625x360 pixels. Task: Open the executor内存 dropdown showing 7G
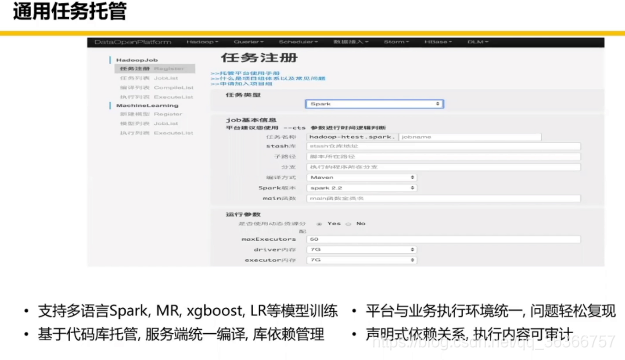[362, 260]
